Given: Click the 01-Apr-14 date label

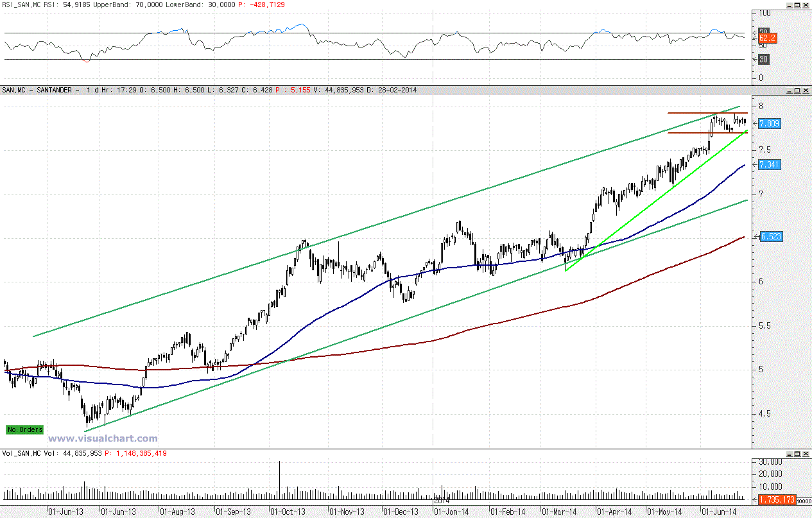Looking at the screenshot, I should pos(614,512).
